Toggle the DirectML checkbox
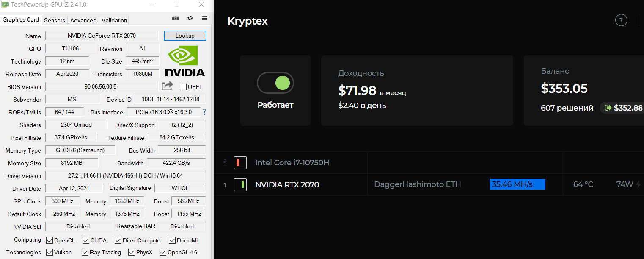 (x=172, y=240)
